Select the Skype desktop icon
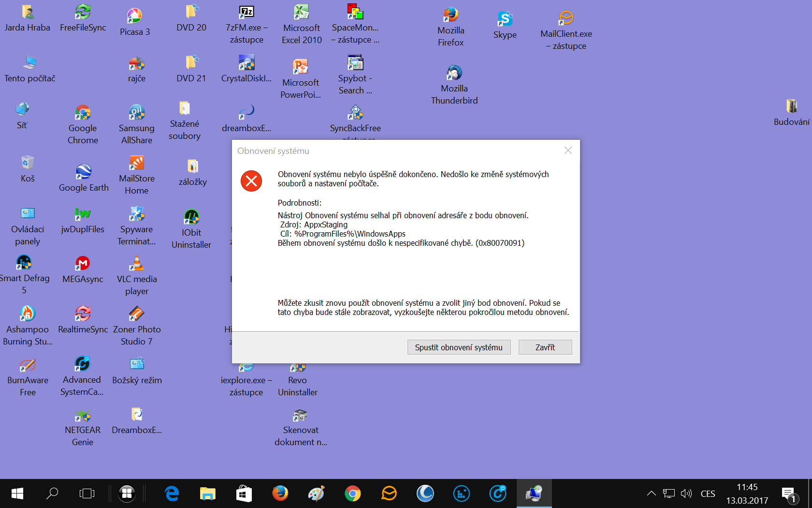The width and height of the screenshot is (812, 508). coord(505,25)
